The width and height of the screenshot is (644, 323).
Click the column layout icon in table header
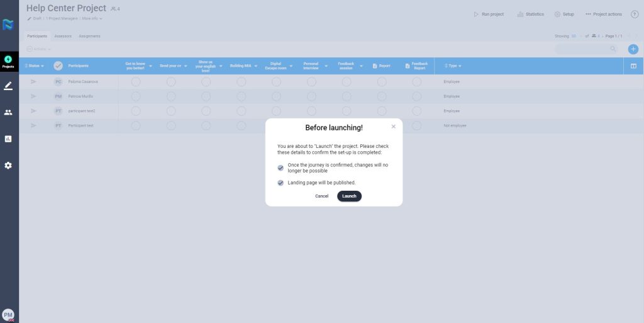(x=633, y=65)
